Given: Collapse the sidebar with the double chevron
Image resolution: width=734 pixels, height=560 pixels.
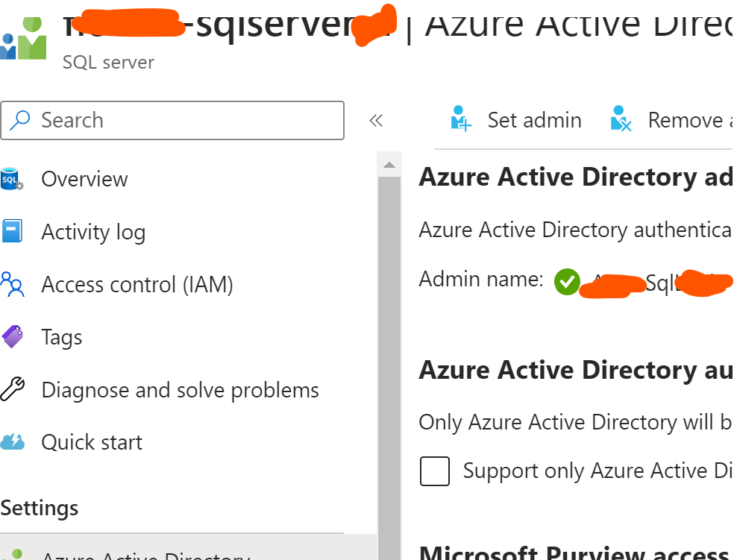Looking at the screenshot, I should point(376,120).
